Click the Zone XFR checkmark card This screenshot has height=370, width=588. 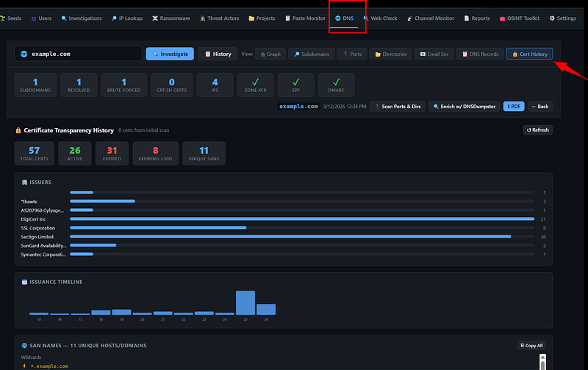click(x=255, y=85)
